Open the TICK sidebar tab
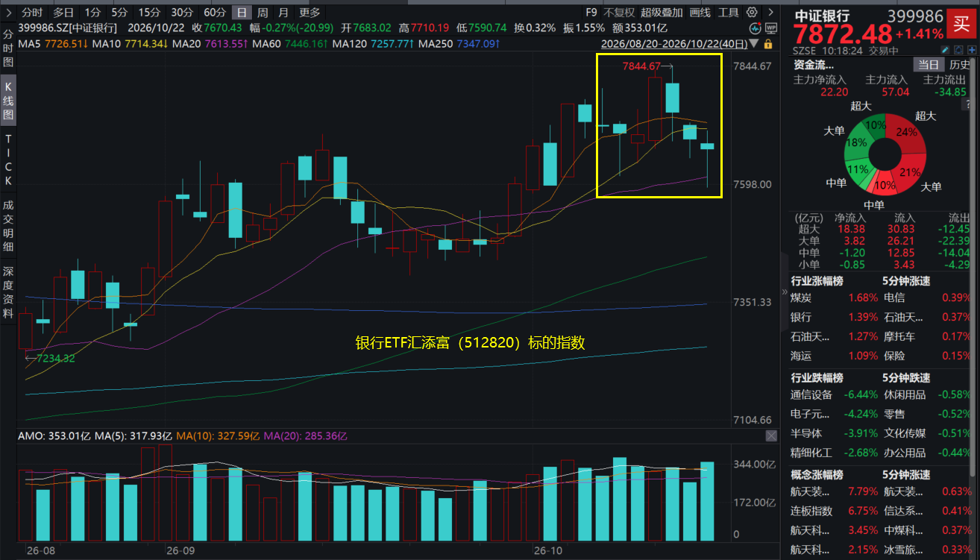This screenshot has height=560, width=980. click(x=8, y=160)
